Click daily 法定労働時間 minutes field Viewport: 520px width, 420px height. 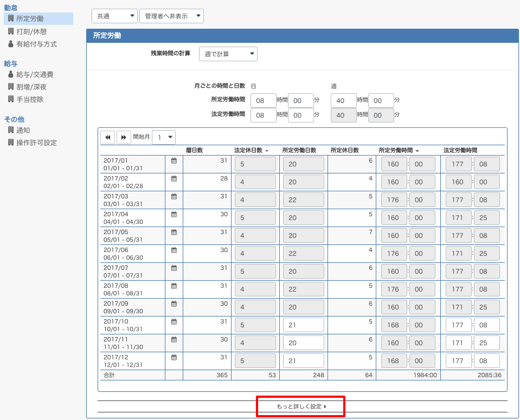click(301, 115)
